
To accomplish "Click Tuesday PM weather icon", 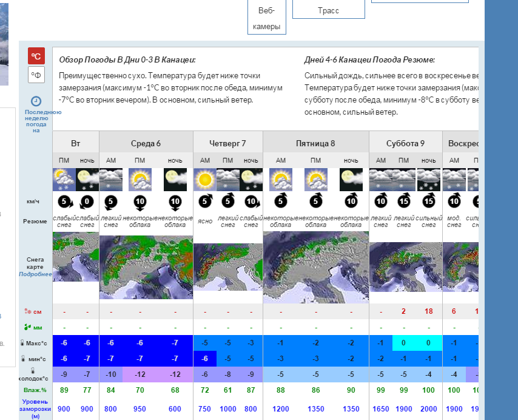I will coord(64,180).
